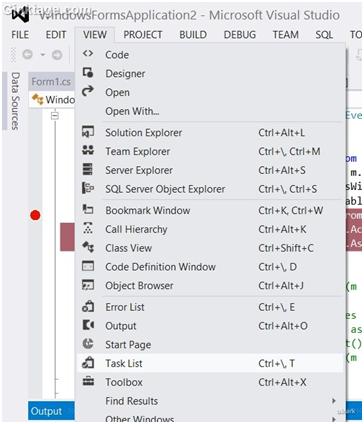Open the Data Sources side tab
The image size is (364, 424).
[15, 101]
